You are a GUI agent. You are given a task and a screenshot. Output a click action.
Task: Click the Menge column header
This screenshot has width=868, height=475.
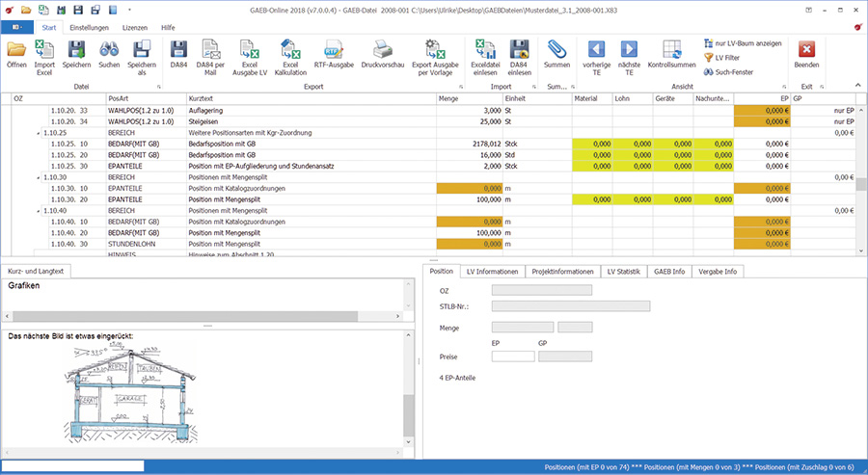point(470,98)
